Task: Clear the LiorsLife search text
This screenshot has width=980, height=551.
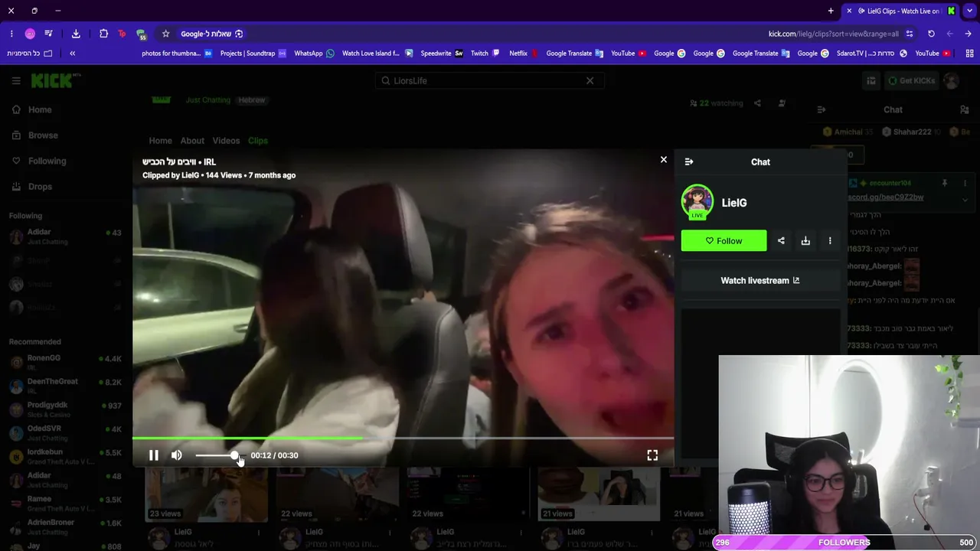Action: 590,80
